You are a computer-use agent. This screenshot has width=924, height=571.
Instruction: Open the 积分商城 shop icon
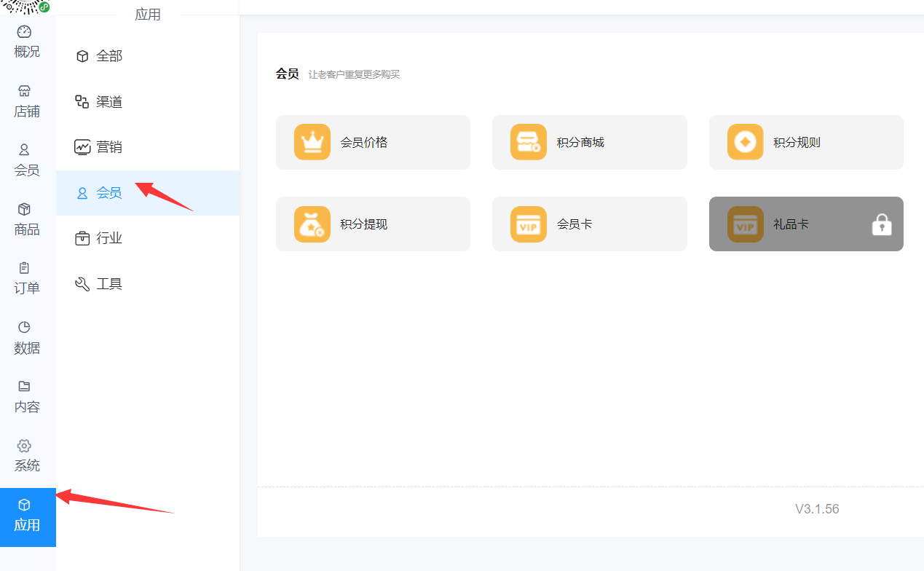tap(528, 142)
